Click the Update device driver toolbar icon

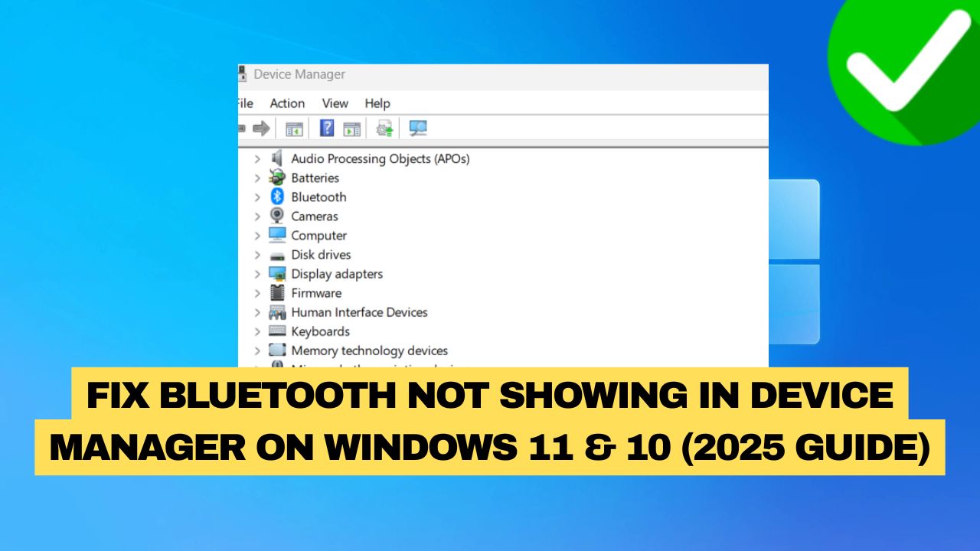pyautogui.click(x=384, y=129)
